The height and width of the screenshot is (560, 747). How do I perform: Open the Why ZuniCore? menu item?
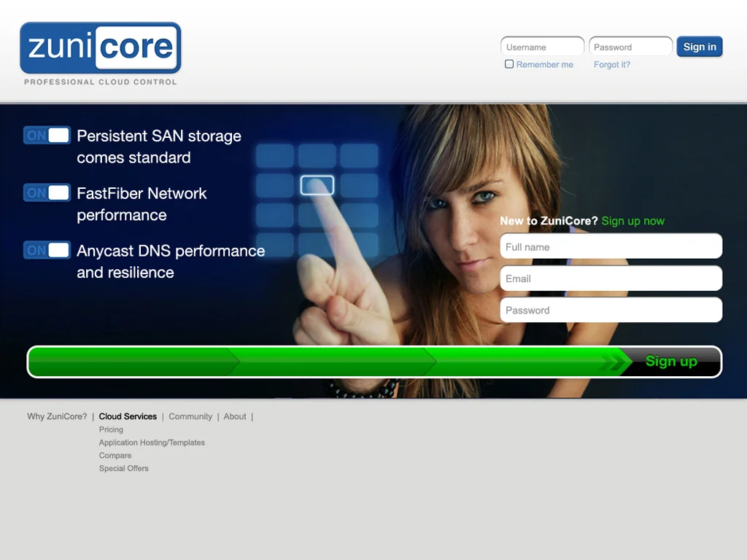pos(57,416)
